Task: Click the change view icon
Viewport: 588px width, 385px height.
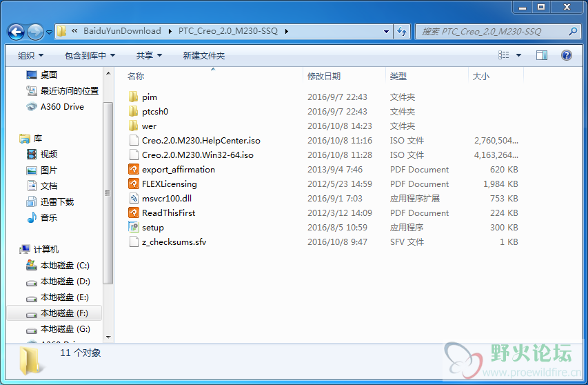Action: 504,55
